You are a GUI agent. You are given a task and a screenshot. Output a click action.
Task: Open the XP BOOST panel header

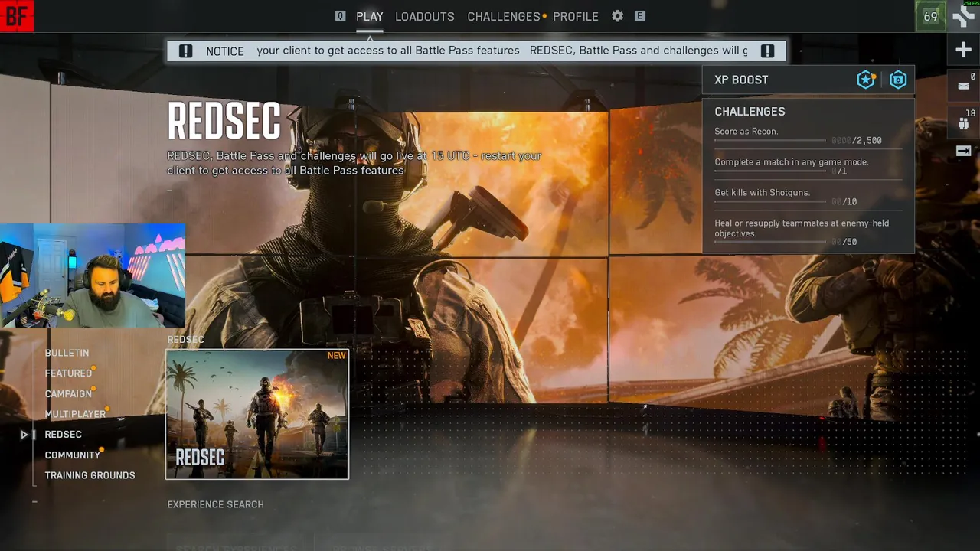point(808,80)
